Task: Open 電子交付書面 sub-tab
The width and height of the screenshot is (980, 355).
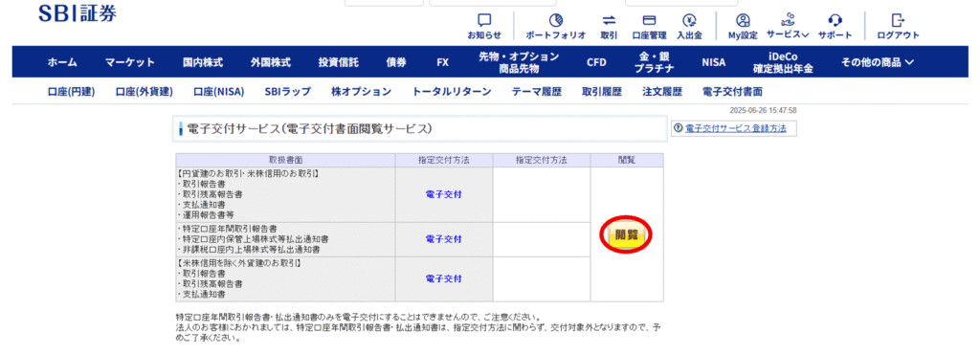Action: click(732, 92)
